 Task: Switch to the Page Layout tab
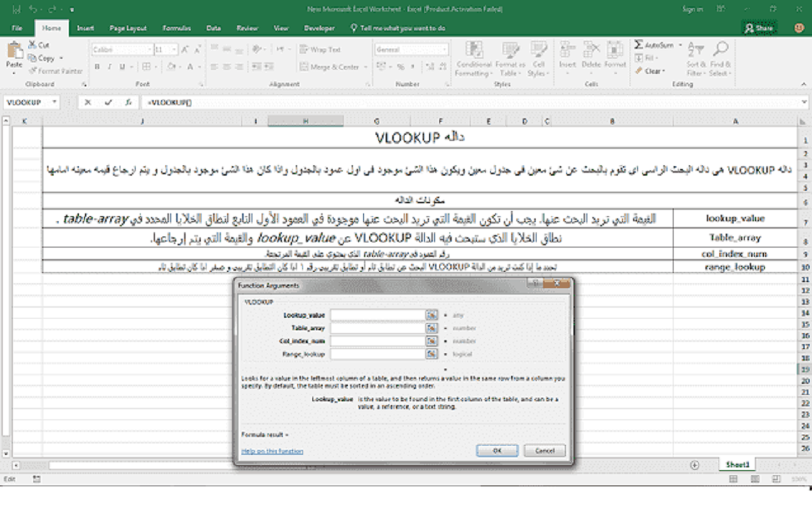point(128,28)
